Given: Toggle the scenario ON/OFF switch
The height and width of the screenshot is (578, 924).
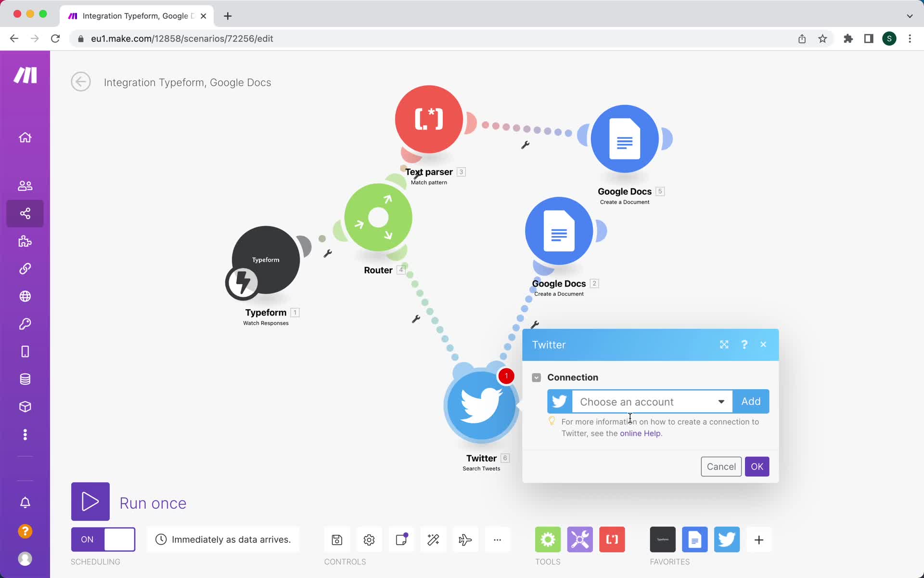Looking at the screenshot, I should (103, 539).
